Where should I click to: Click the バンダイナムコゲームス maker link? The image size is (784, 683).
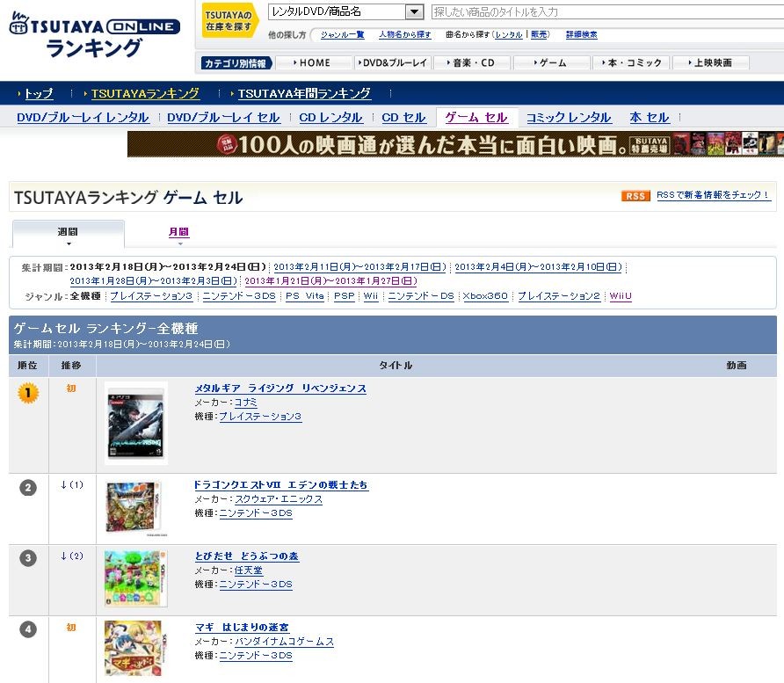tap(284, 641)
